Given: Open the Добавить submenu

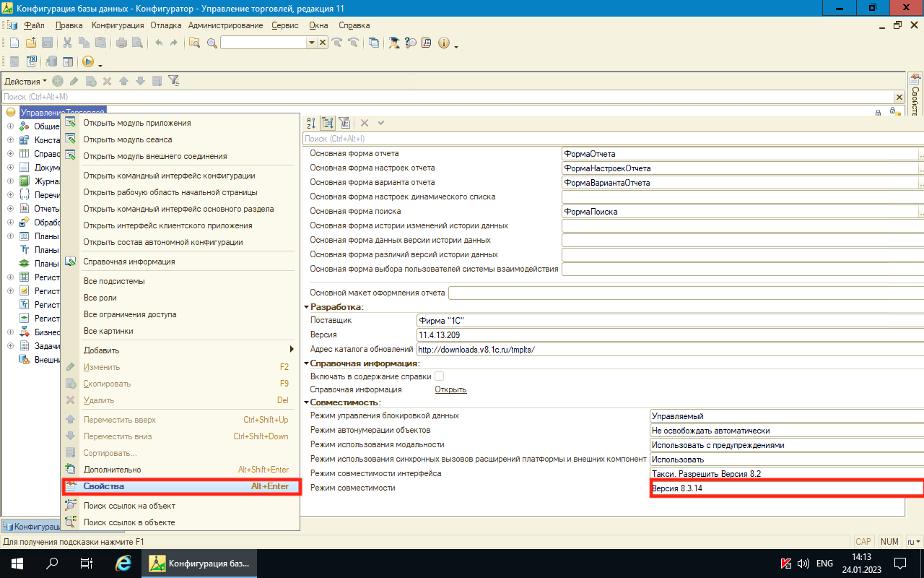Looking at the screenshot, I should 180,350.
